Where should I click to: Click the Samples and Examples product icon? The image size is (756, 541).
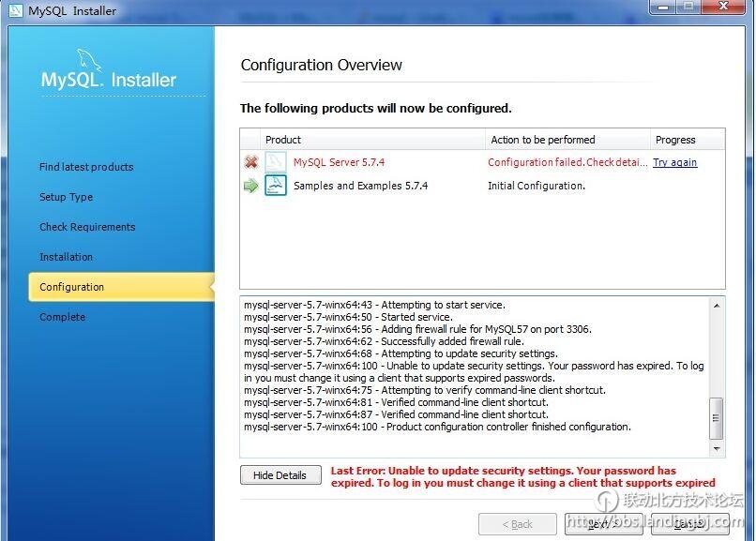(x=275, y=186)
